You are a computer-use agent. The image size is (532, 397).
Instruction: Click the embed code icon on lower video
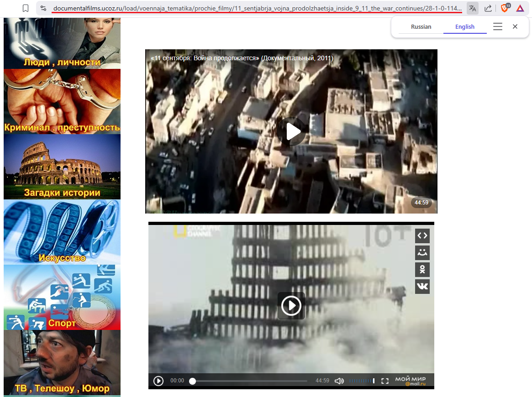422,235
